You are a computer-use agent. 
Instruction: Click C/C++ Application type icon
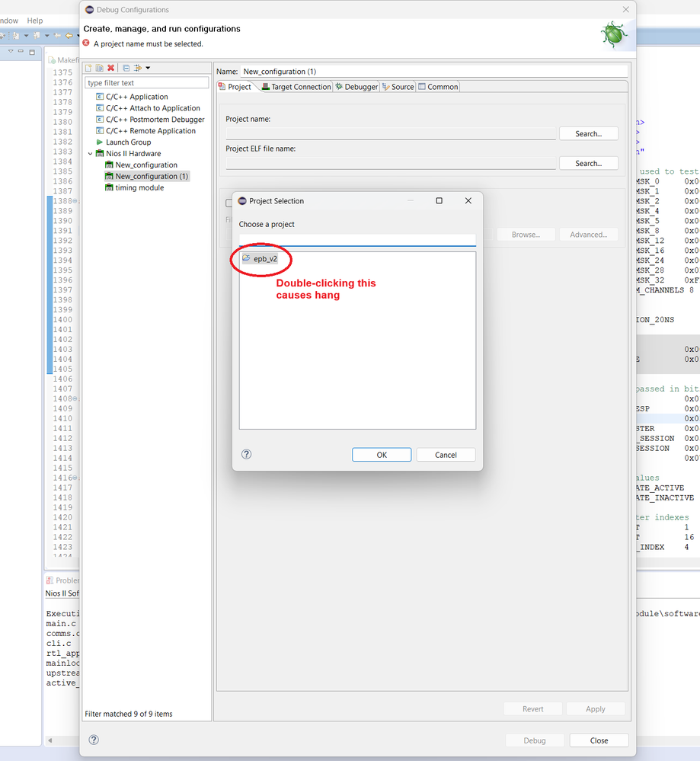pyautogui.click(x=100, y=97)
